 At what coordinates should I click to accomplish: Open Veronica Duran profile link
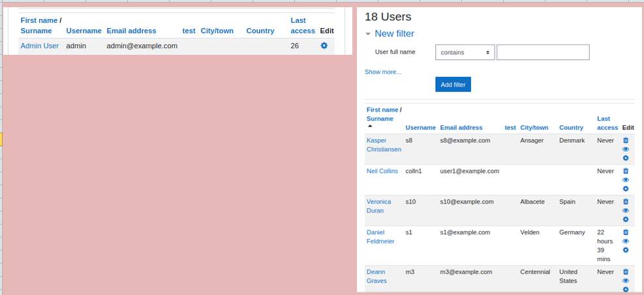(378, 206)
